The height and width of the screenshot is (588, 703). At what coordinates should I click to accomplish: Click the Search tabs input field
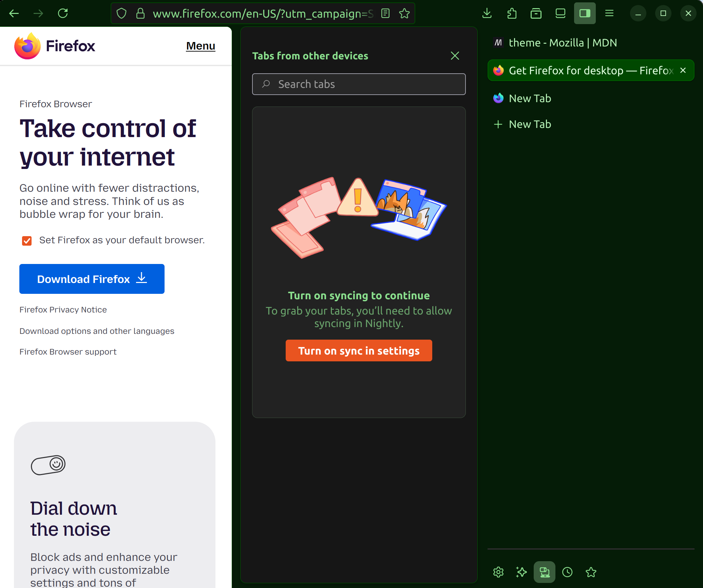point(359,84)
